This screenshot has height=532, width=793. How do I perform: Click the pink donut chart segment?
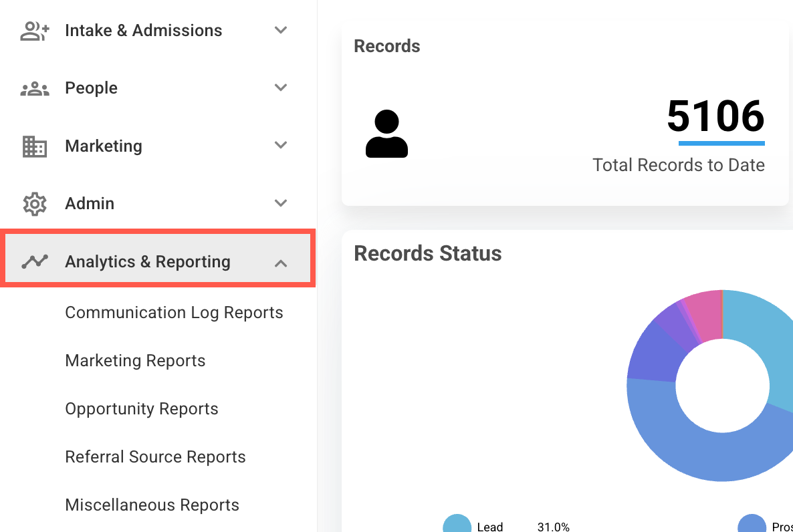pos(707,316)
